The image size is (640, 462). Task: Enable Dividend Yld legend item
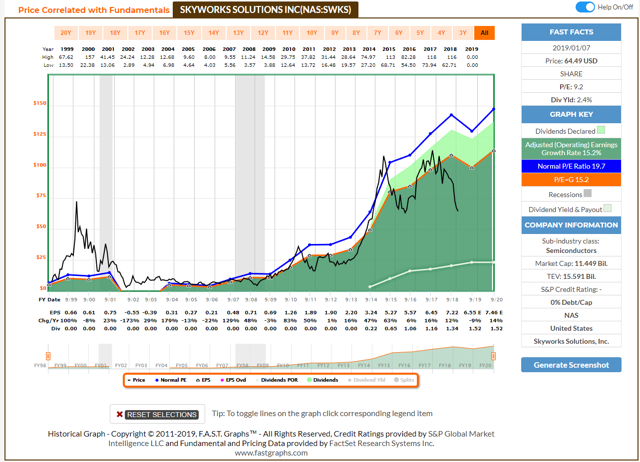tap(367, 380)
